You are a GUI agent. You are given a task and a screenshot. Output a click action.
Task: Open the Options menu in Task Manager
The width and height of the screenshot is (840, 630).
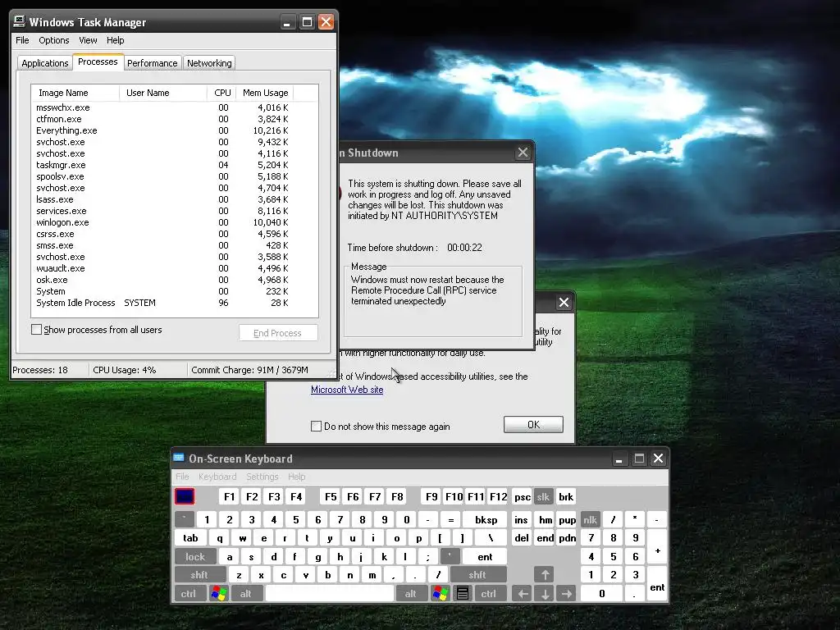coord(53,40)
